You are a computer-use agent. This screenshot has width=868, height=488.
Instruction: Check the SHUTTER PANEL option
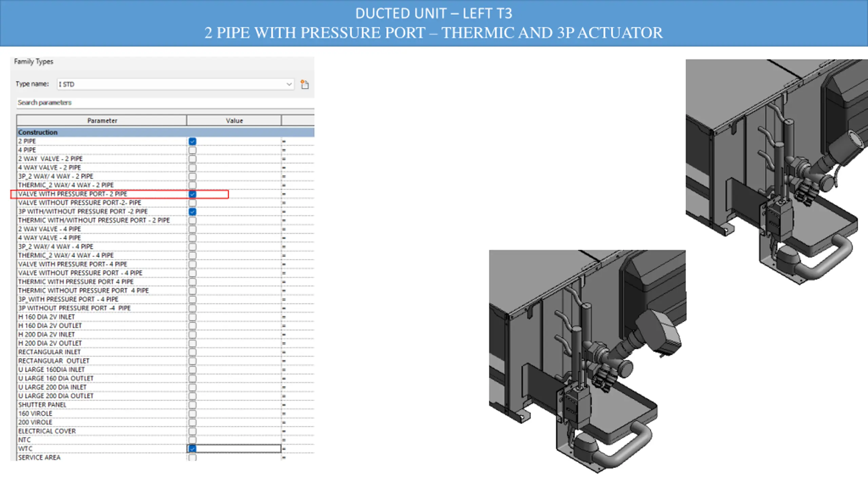192,405
